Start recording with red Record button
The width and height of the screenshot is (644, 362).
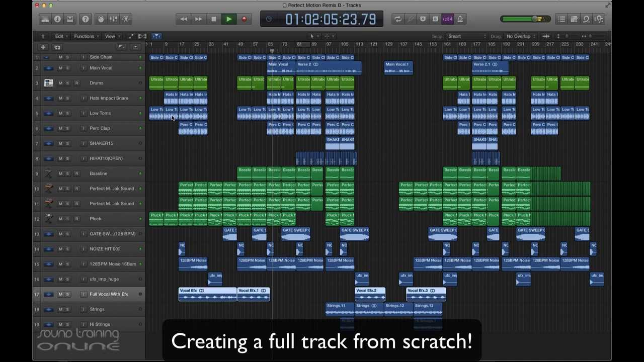[244, 19]
